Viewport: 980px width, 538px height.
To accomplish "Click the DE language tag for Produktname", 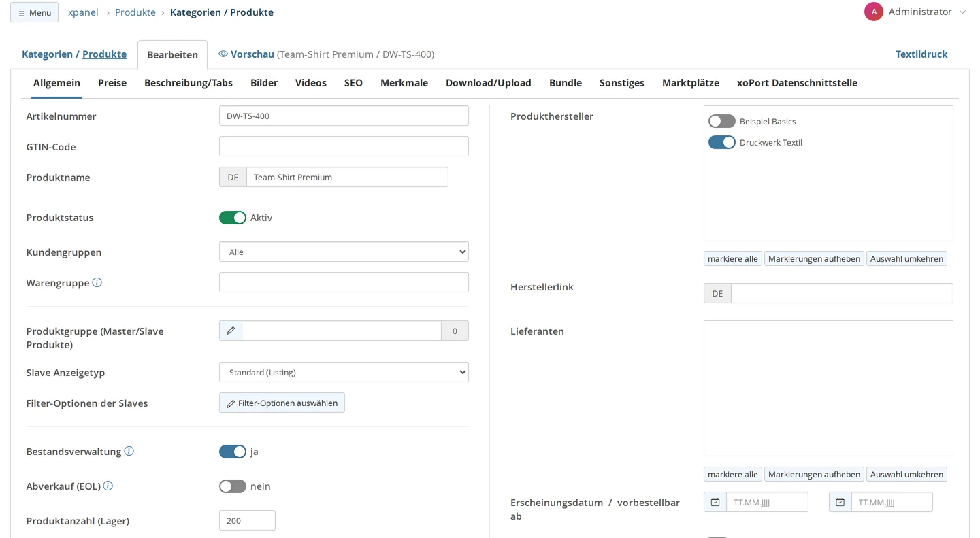I will click(x=233, y=177).
